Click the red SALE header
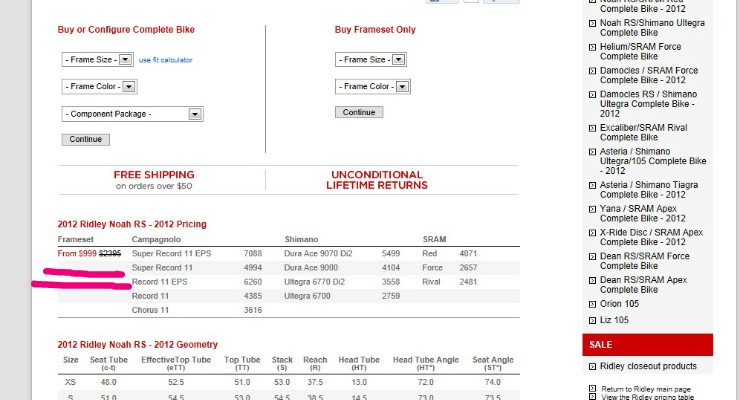The image size is (740, 400). pos(648,345)
